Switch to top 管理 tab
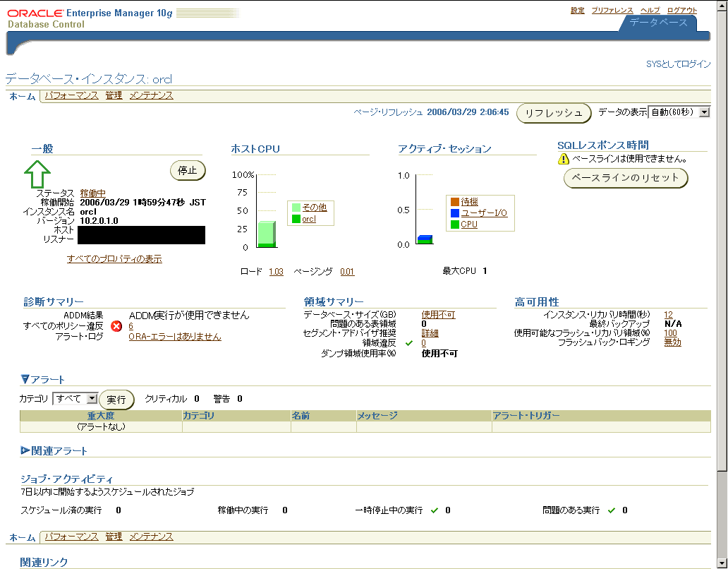This screenshot has width=728, height=569. [114, 95]
